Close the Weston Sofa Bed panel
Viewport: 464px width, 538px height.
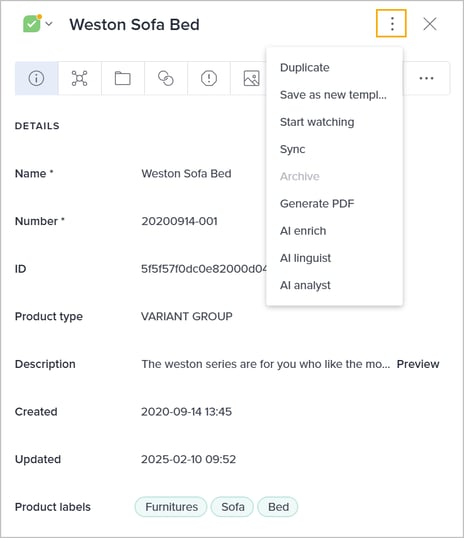(x=430, y=24)
